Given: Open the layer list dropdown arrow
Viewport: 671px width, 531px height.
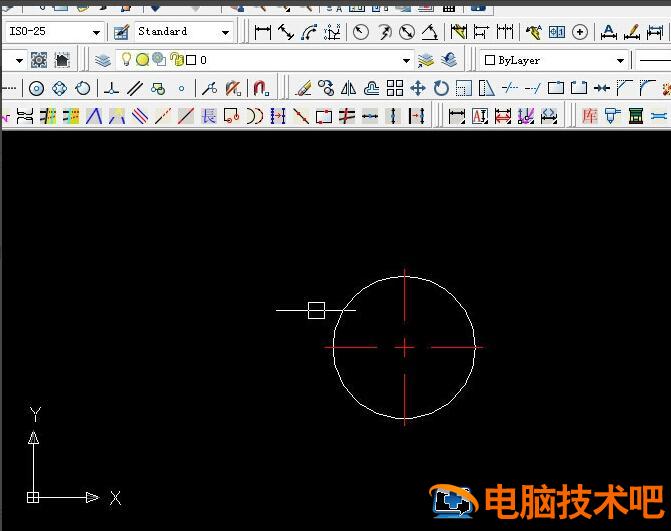Looking at the screenshot, I should pos(406,61).
